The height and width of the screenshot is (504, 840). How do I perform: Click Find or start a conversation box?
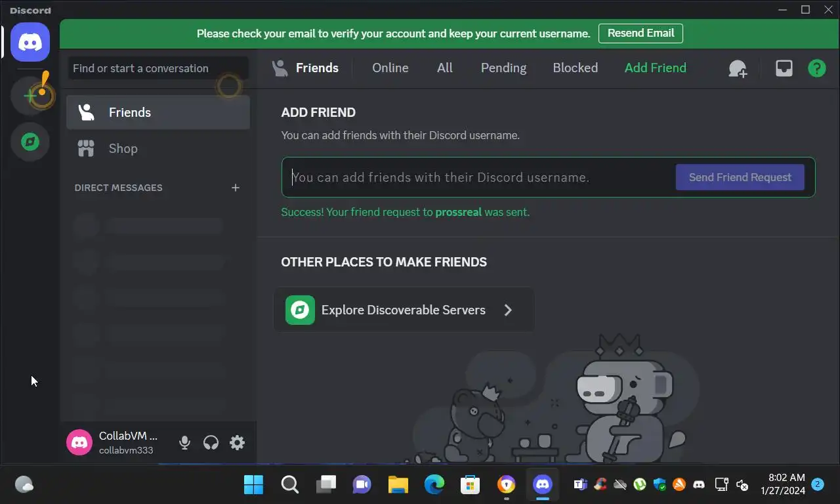pyautogui.click(x=158, y=68)
